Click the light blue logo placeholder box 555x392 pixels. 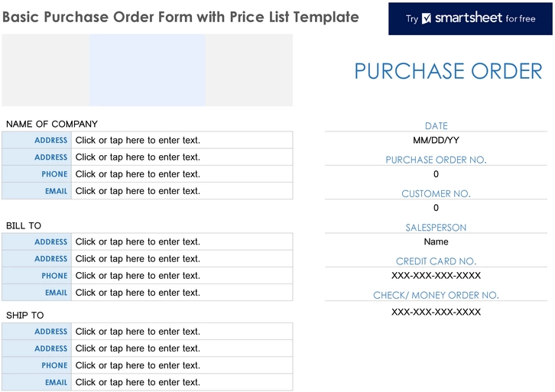(x=147, y=70)
